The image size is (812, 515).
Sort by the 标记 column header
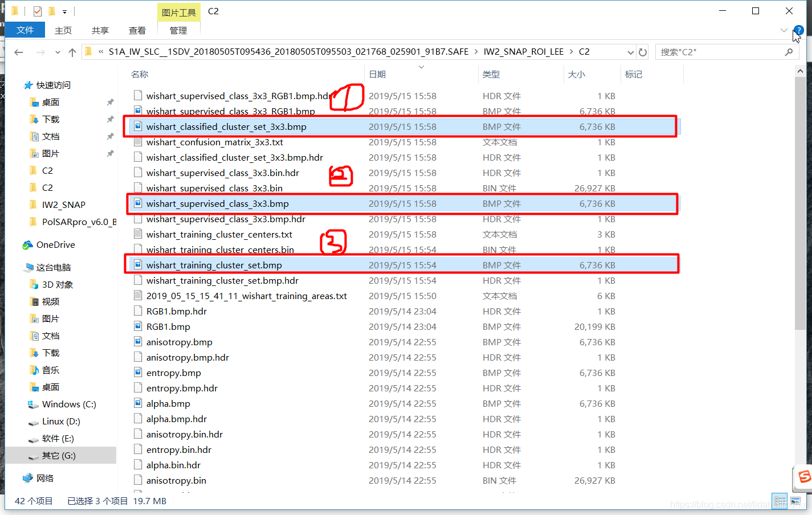tap(634, 74)
